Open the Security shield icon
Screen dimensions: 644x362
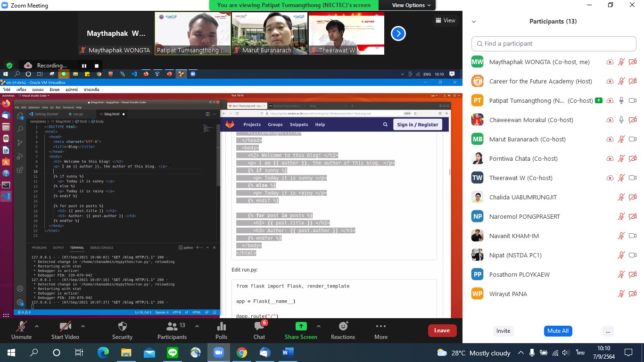coord(122,327)
